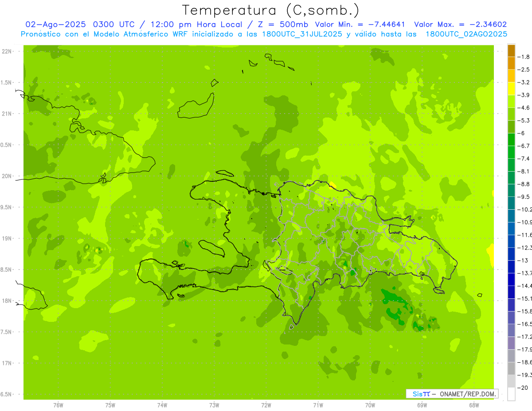The width and height of the screenshot is (532, 411).
Task: Click the 68W longitude axis label
Action: coord(474,405)
